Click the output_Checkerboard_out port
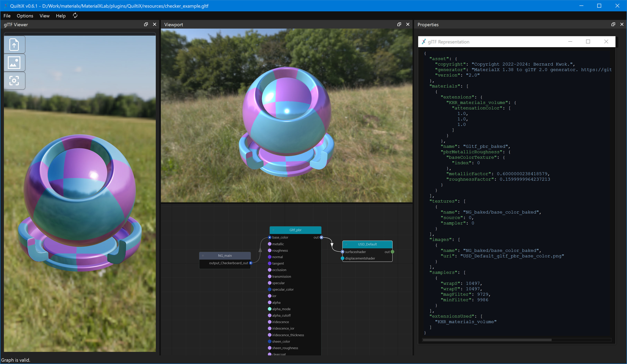Viewport: 627px width, 364px height. (250, 263)
